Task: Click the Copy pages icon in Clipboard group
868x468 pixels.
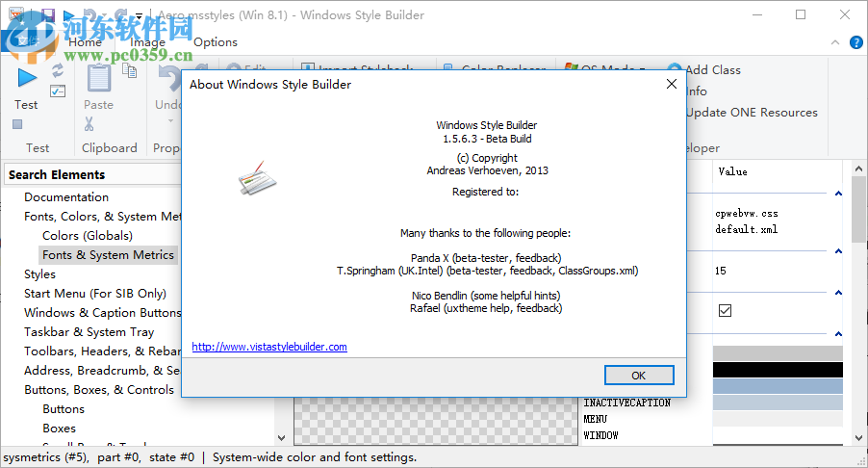Action: click(130, 71)
